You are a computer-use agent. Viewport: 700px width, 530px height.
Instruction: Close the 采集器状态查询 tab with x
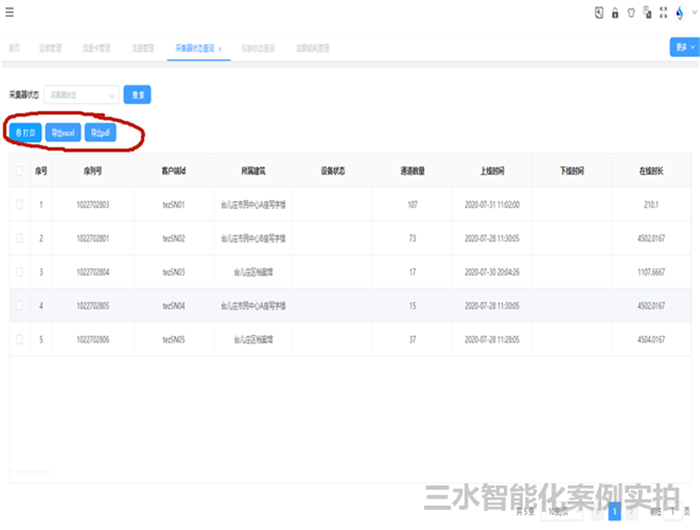220,47
